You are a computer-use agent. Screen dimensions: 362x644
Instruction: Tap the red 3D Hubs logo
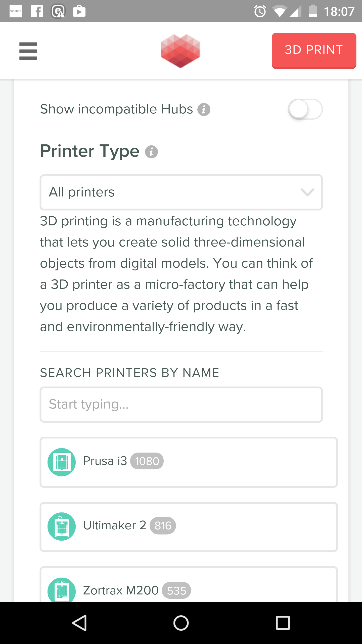(x=180, y=51)
